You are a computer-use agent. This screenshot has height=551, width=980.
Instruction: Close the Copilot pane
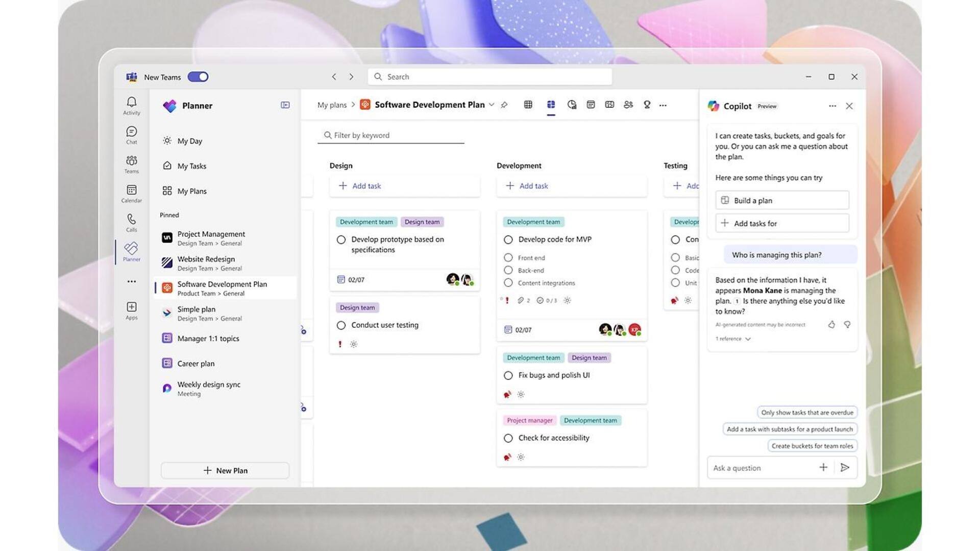[849, 106]
